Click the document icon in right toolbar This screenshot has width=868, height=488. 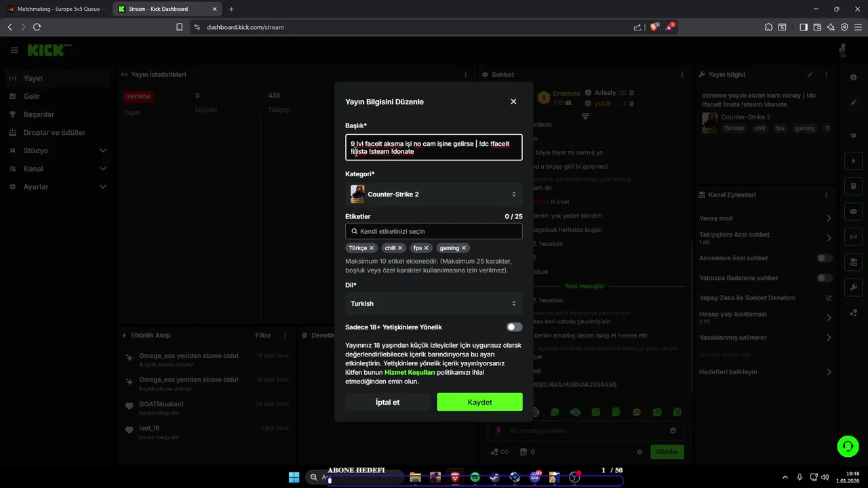[853, 186]
